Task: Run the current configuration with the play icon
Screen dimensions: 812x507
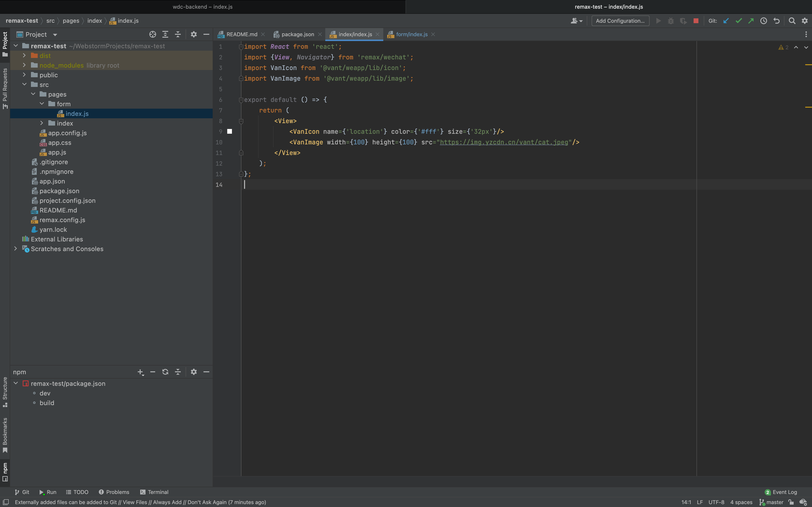Action: (658, 21)
